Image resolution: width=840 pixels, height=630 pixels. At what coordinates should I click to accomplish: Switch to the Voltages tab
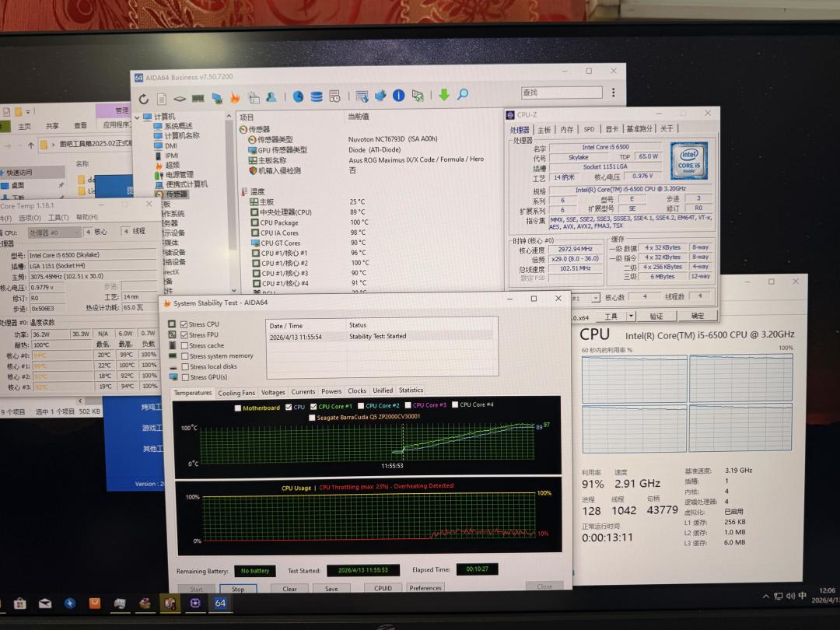click(x=273, y=392)
